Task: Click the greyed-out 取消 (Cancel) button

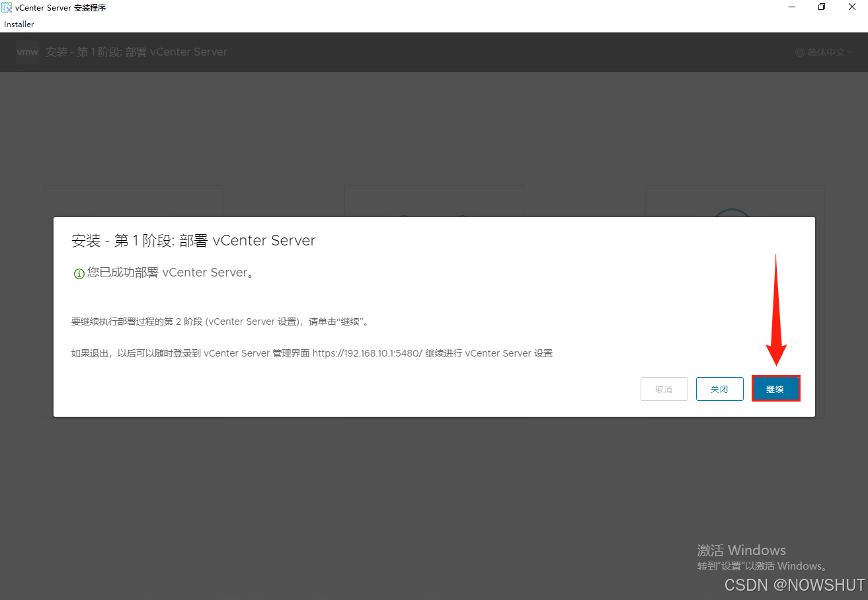Action: (664, 389)
